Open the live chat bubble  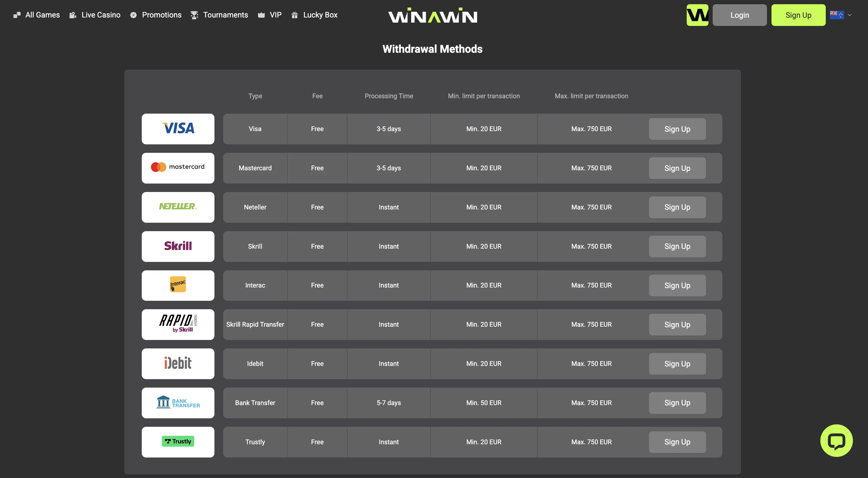coord(836,441)
